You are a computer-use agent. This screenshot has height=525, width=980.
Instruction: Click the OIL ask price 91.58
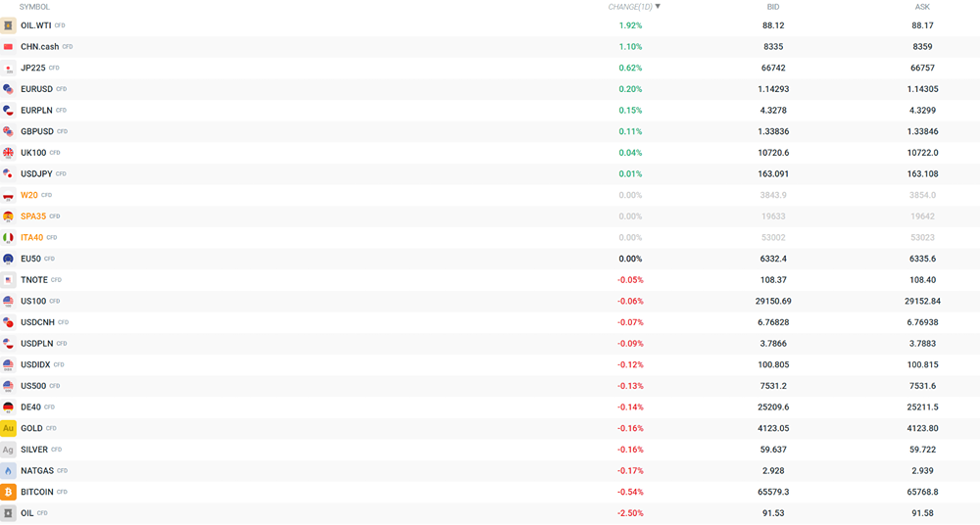click(922, 513)
